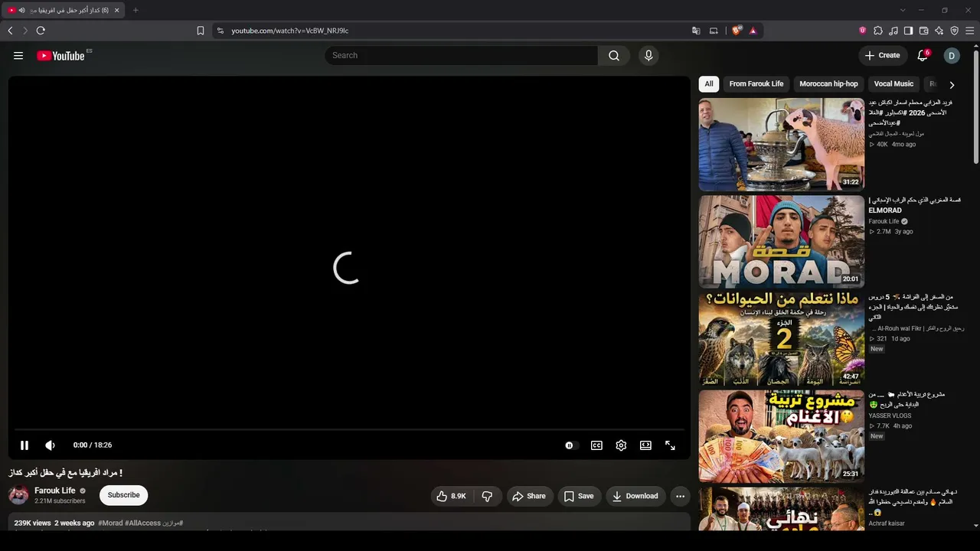This screenshot has height=551, width=980.
Task: Click the address bar URL
Action: pyautogui.click(x=290, y=31)
